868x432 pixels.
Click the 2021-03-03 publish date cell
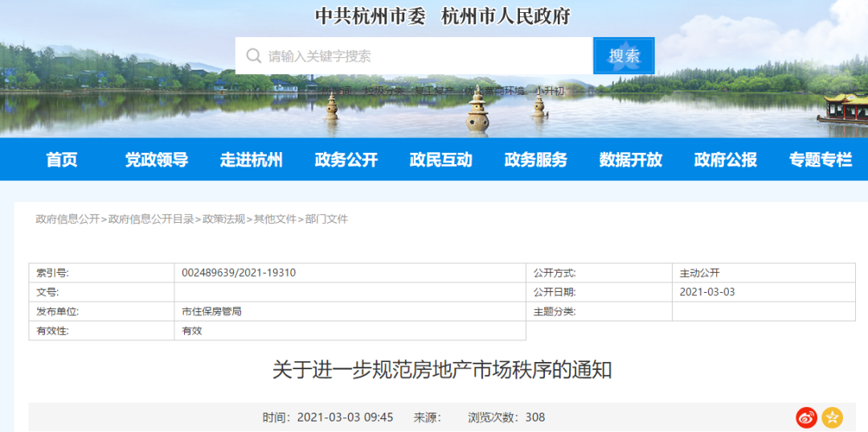[764, 293]
